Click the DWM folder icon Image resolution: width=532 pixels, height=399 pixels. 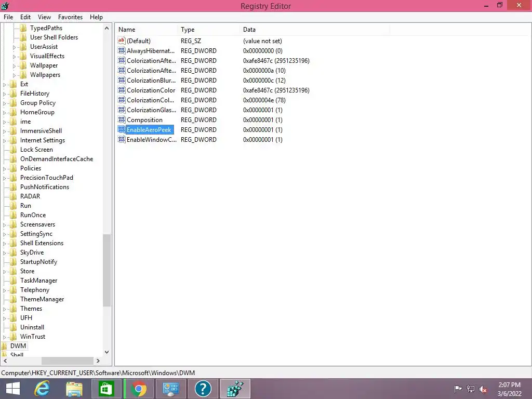4,346
